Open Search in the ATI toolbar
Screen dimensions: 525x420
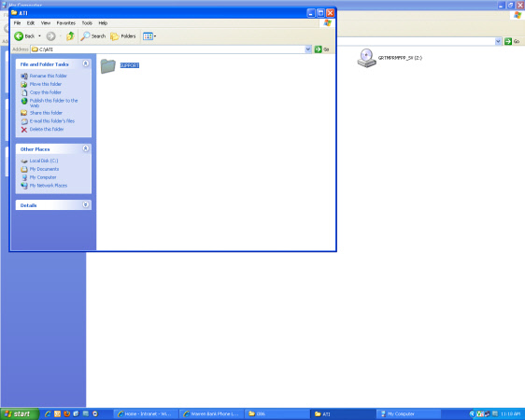(x=93, y=36)
